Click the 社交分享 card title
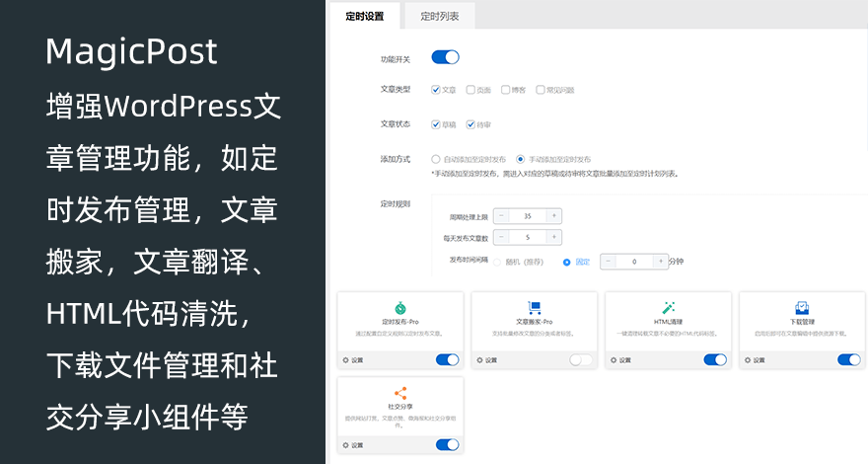This screenshot has height=464, width=868. [400, 407]
